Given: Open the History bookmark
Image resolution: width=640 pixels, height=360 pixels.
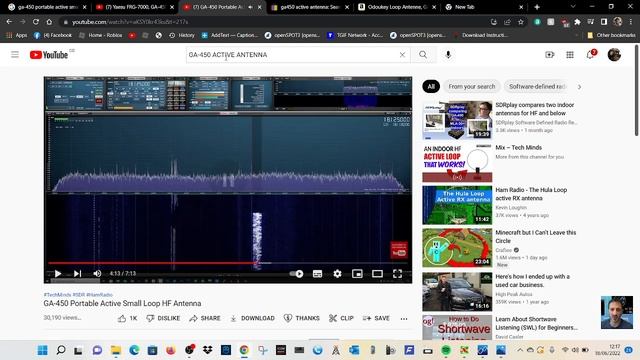Looking at the screenshot, I should [182, 36].
